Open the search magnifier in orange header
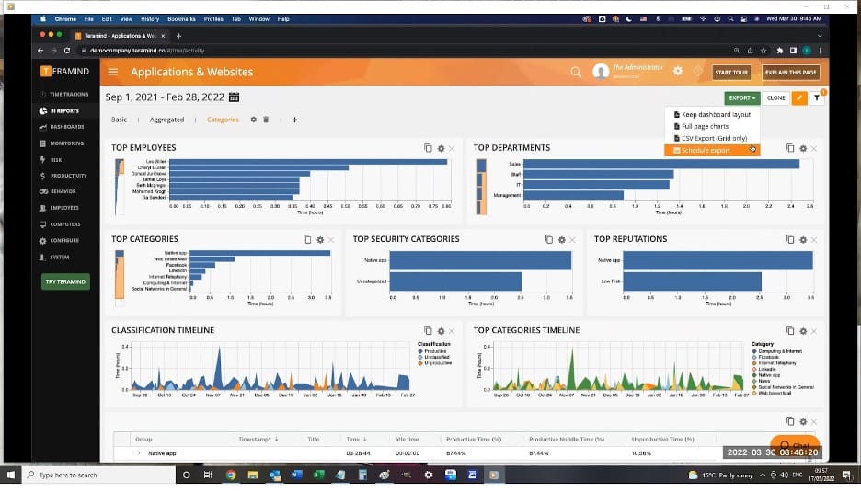The height and width of the screenshot is (504, 861). pos(576,72)
